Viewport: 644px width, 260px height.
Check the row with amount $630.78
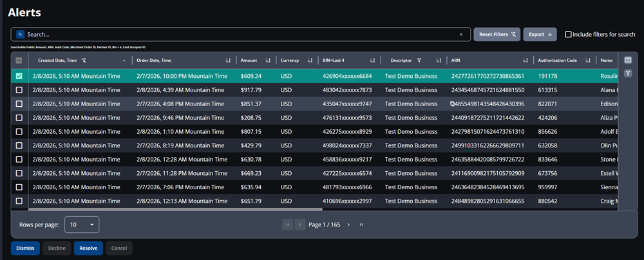[19, 160]
